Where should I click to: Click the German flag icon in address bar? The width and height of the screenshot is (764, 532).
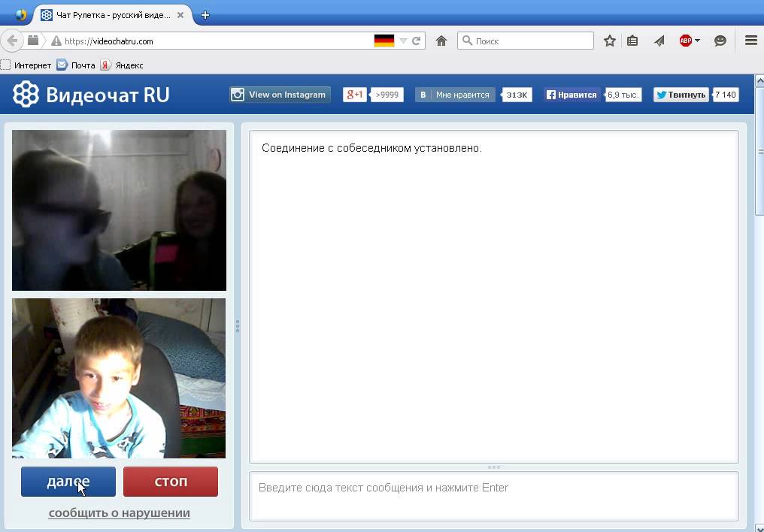[384, 41]
